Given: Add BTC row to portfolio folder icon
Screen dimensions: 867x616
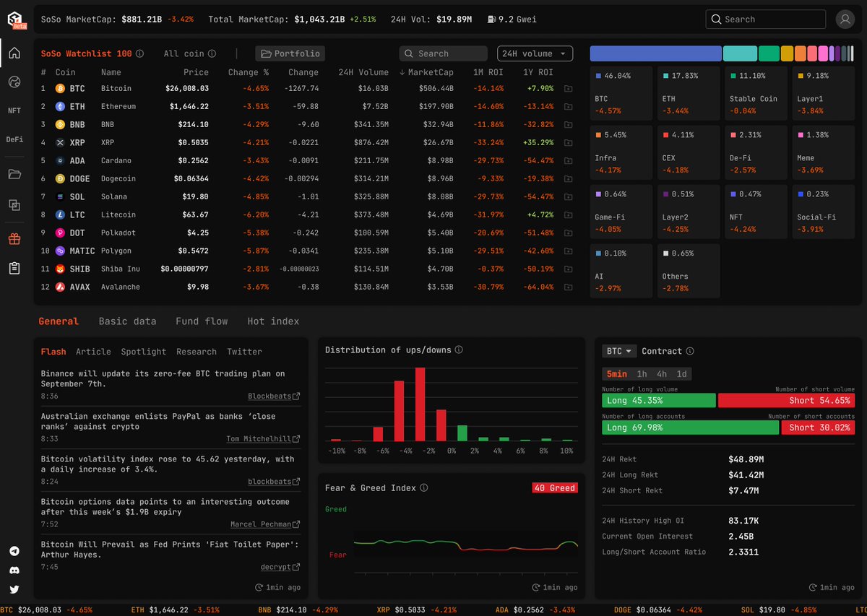Looking at the screenshot, I should [568, 88].
